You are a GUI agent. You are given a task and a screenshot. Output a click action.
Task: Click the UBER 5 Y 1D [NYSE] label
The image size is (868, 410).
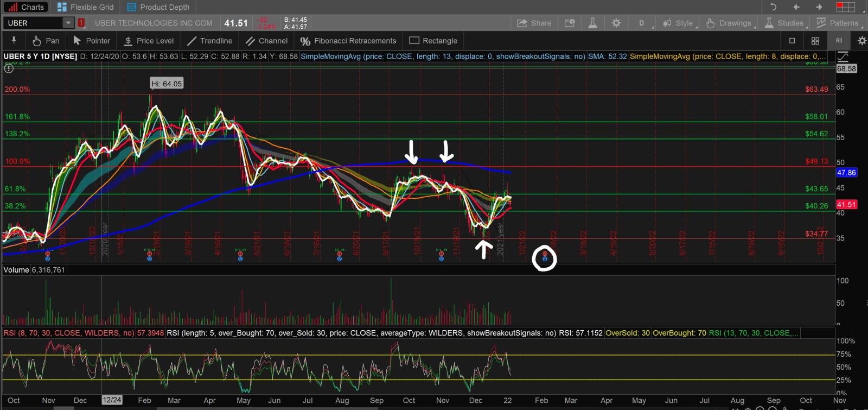[x=40, y=56]
